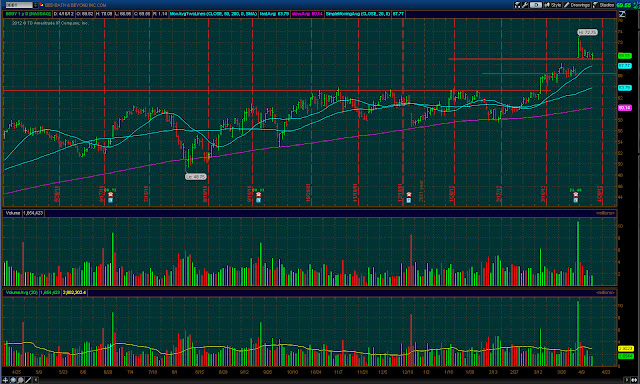Click the right scroll arrow on time axis
This screenshot has height=384, width=640.
[x=627, y=380]
